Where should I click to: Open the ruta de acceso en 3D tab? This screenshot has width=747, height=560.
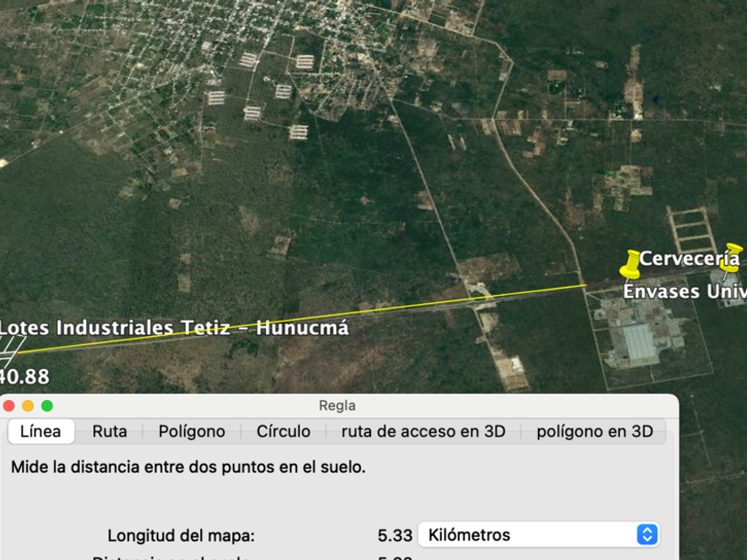point(423,431)
